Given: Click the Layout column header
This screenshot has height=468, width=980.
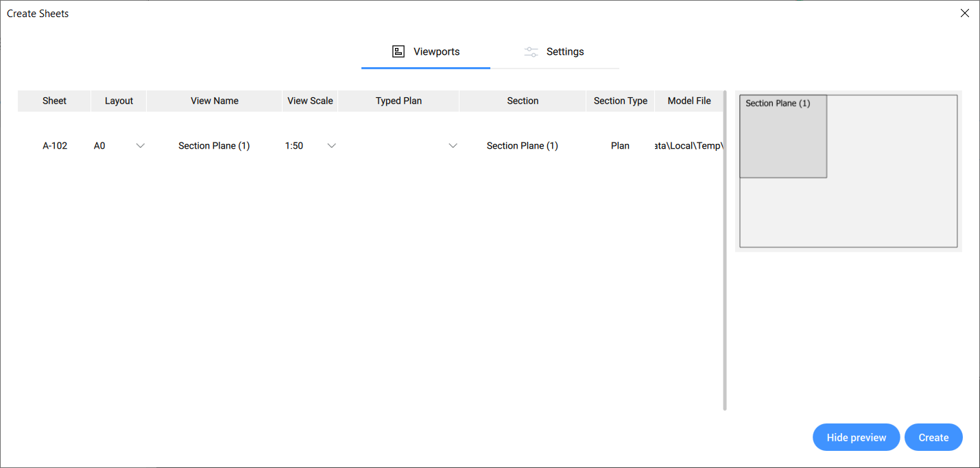Looking at the screenshot, I should pyautogui.click(x=119, y=101).
